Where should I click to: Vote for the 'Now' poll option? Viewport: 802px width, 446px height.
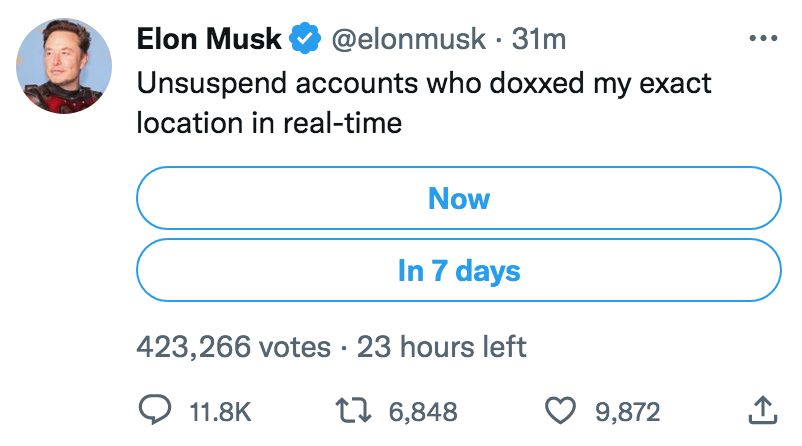point(458,198)
